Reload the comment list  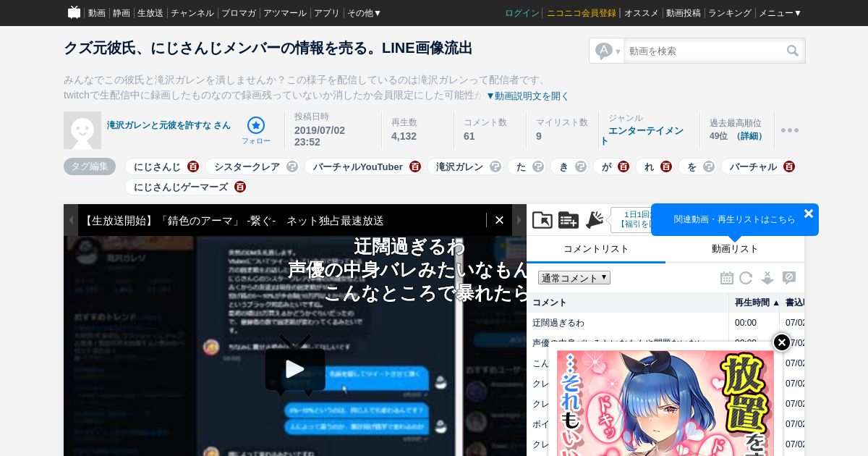coord(746,278)
